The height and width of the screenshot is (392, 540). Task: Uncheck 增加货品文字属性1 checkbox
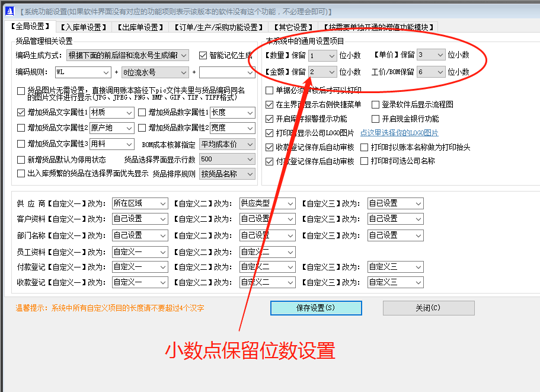(x=21, y=112)
